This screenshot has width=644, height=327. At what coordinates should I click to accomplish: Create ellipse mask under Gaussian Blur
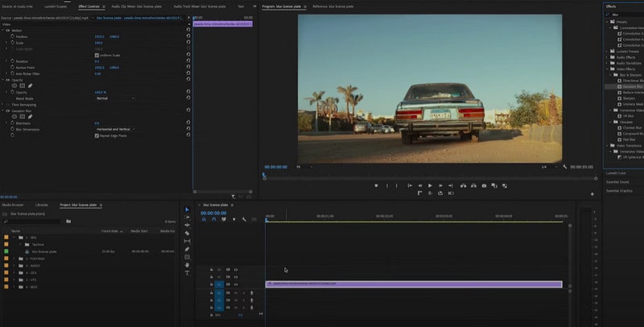coord(14,117)
